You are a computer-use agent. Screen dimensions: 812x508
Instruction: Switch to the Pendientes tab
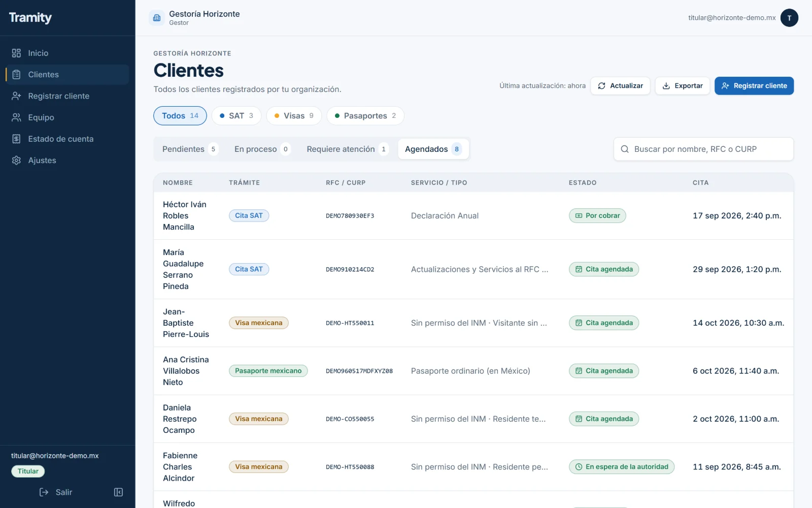(190, 149)
